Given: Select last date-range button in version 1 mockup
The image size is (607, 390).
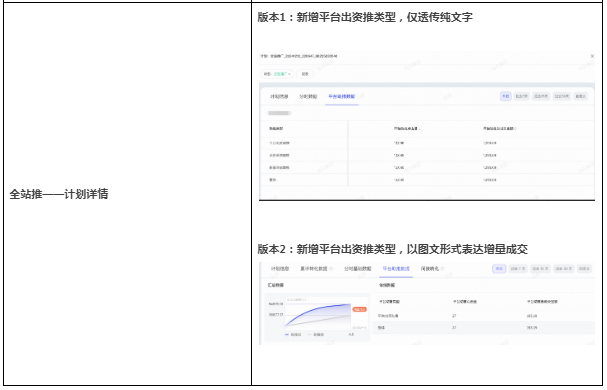Looking at the screenshot, I should click(580, 96).
